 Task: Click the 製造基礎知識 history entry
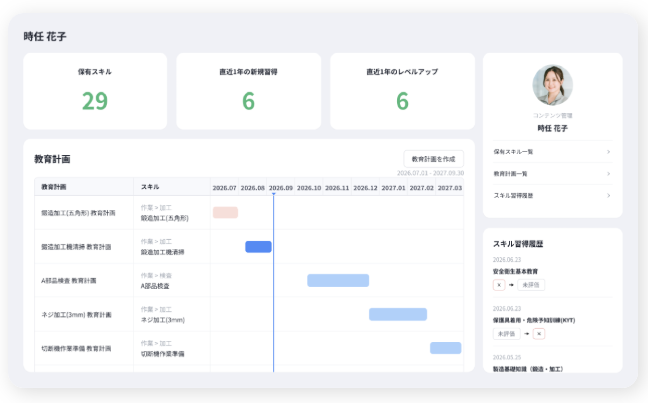coord(528,369)
